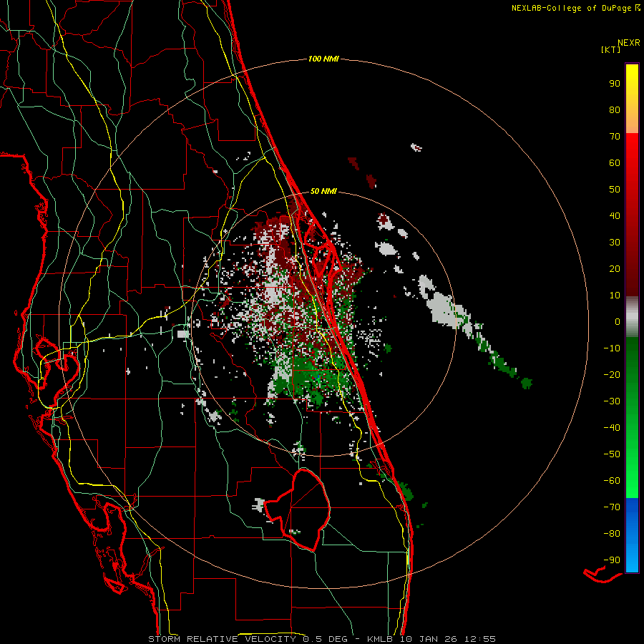The width and height of the screenshot is (644, 644).
Task: Click the 10 JAN 26 date text
Action: [429, 639]
